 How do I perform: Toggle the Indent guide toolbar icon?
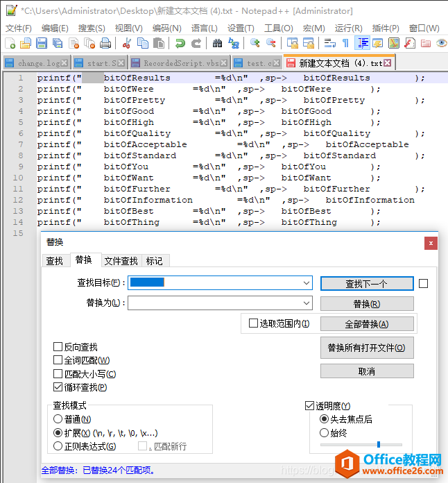(363, 43)
